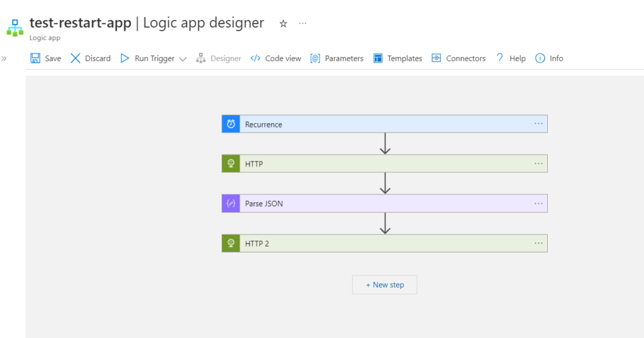This screenshot has height=338, width=644.
Task: Open the Connectors list
Action: (x=466, y=58)
